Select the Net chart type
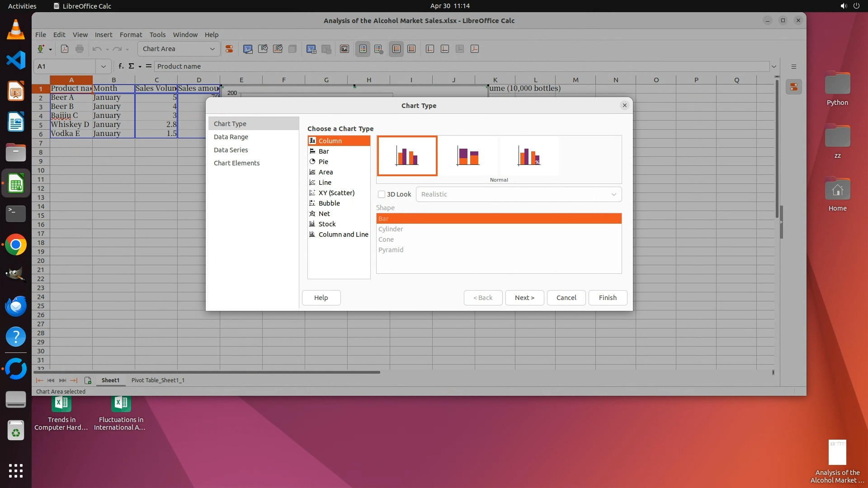868x488 pixels. click(324, 214)
